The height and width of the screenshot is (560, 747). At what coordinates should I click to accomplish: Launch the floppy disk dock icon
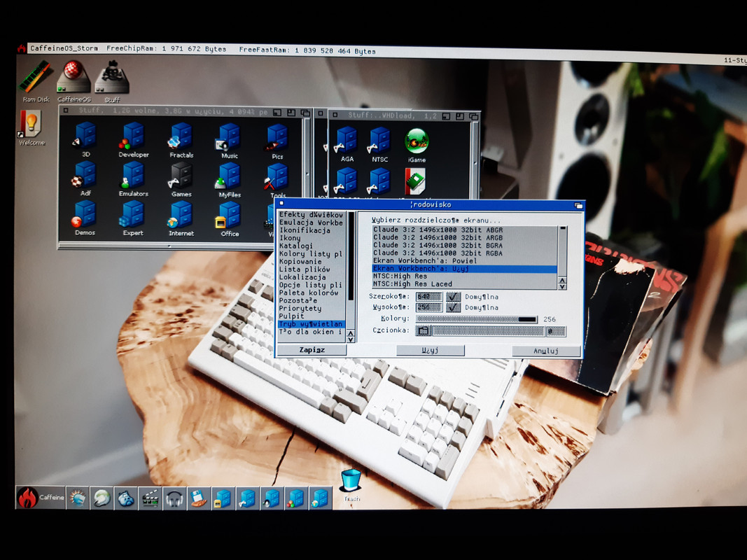pyautogui.click(x=198, y=498)
